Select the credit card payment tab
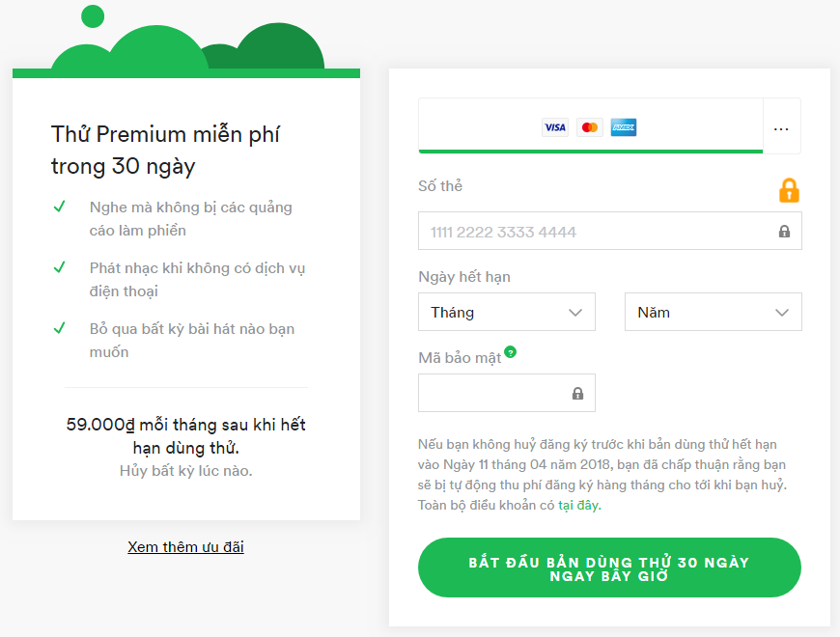The height and width of the screenshot is (637, 840). [x=590, y=126]
